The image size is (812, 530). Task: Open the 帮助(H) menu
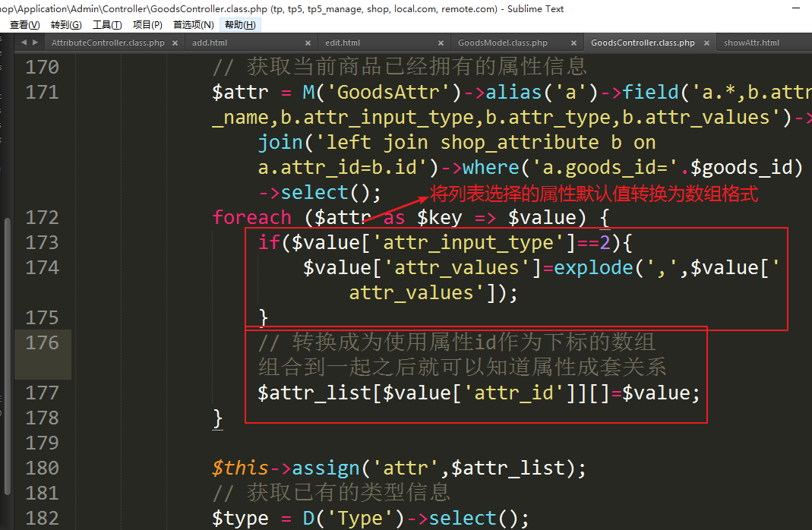[240, 25]
